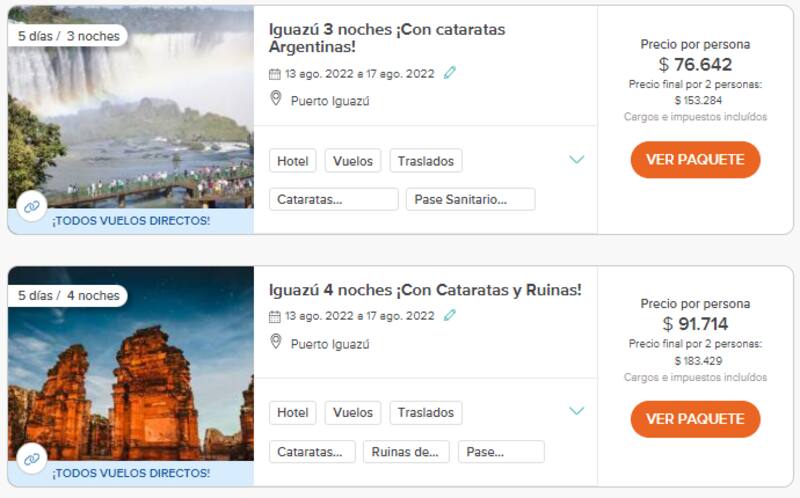Edit dates pencil icon for 4 noches package
Image resolution: width=800 pixels, height=498 pixels.
point(450,315)
